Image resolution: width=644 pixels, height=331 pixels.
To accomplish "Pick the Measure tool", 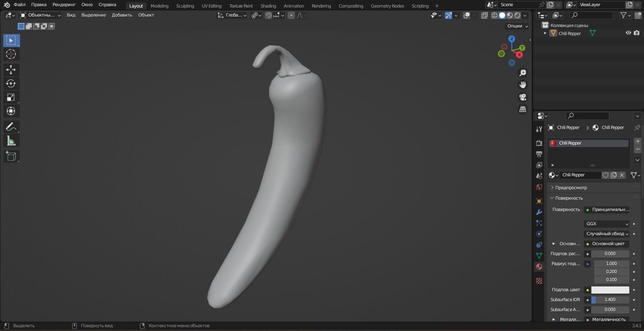I will (x=11, y=140).
